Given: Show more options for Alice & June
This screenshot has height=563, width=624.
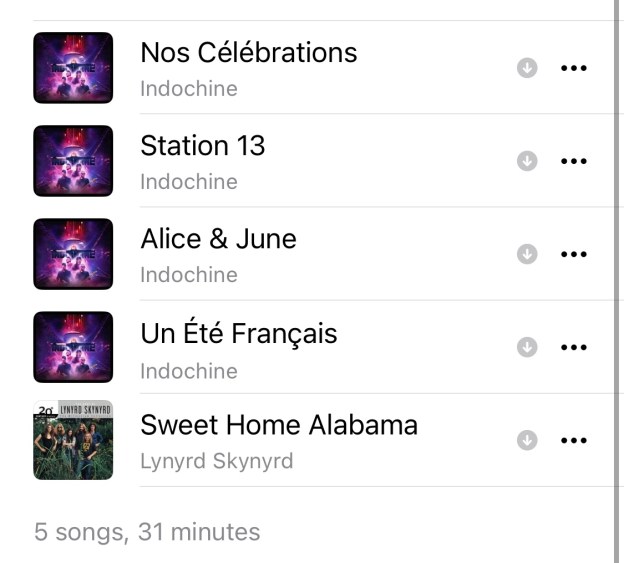Looking at the screenshot, I should [573, 254].
